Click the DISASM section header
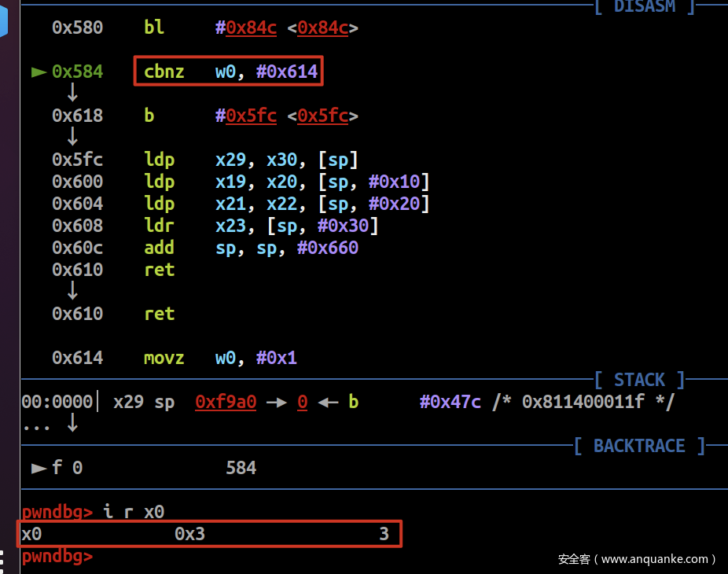This screenshot has width=728, height=574. (645, 6)
